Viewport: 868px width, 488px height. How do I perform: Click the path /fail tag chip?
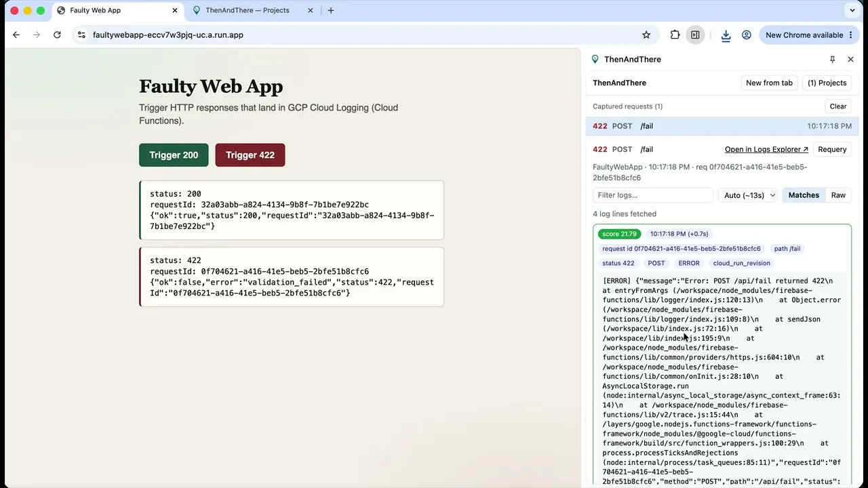[787, 249]
